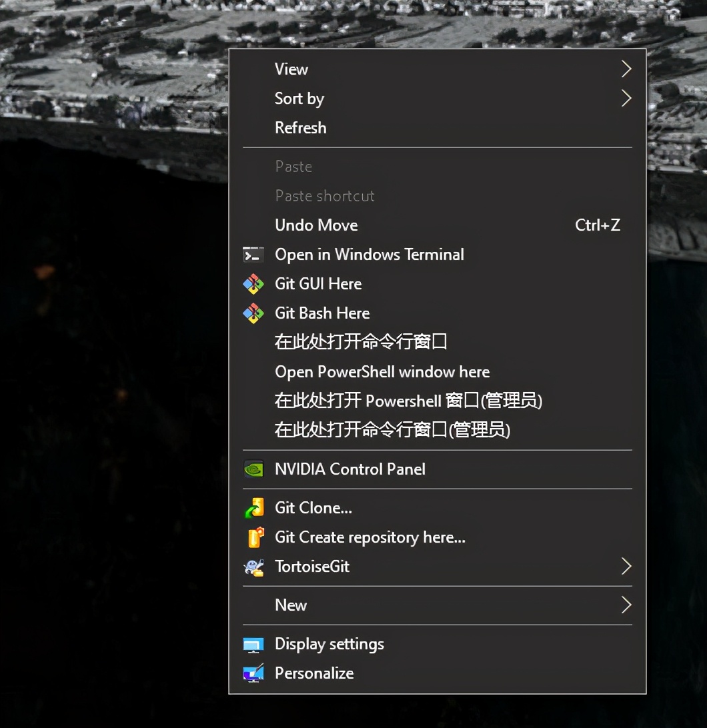Click the NVIDIA Control Panel icon

coord(254,469)
